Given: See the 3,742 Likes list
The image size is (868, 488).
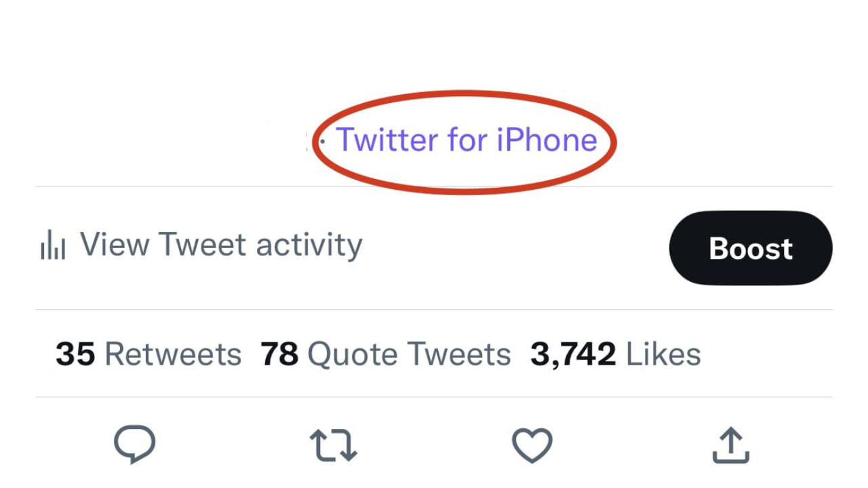Looking at the screenshot, I should pos(614,353).
